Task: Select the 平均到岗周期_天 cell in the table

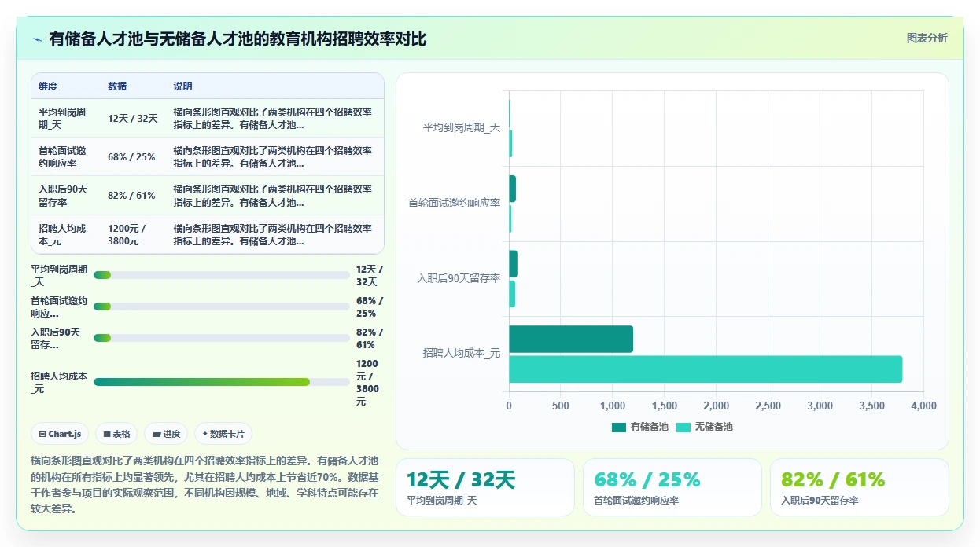Action: 64,119
